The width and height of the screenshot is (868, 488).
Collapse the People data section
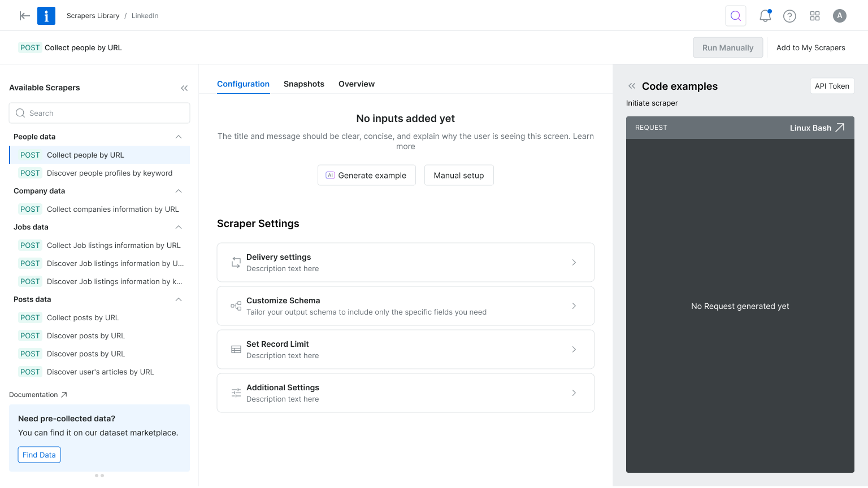[179, 137]
